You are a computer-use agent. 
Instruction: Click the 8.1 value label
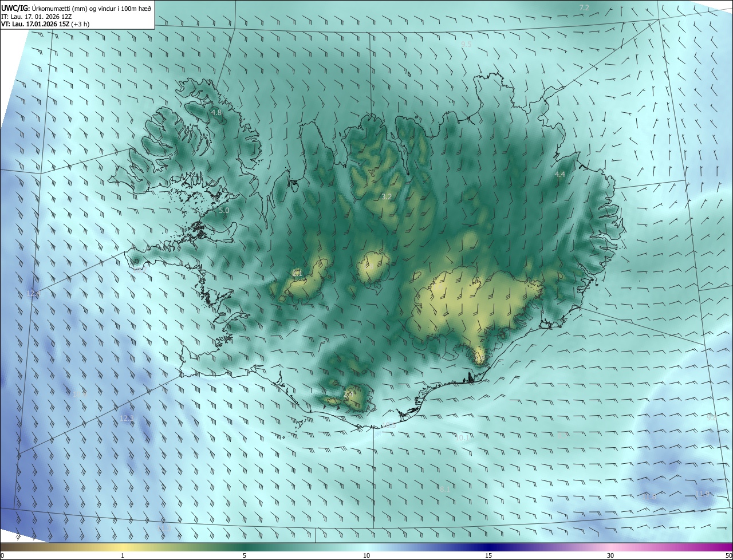[445, 489]
